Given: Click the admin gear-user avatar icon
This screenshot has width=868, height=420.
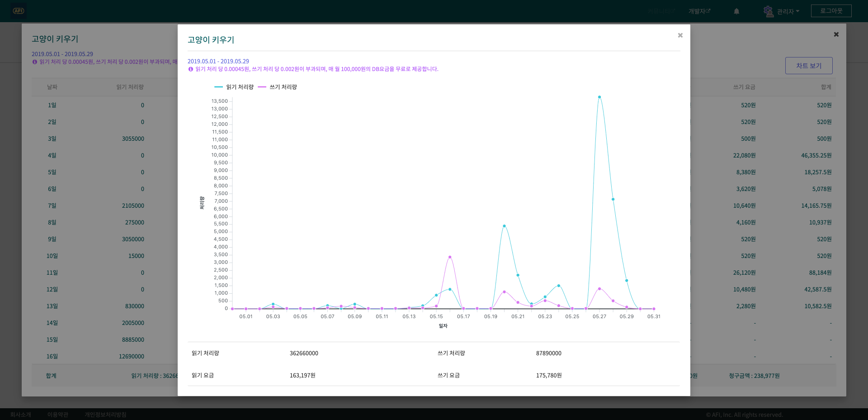Looking at the screenshot, I should click(768, 11).
